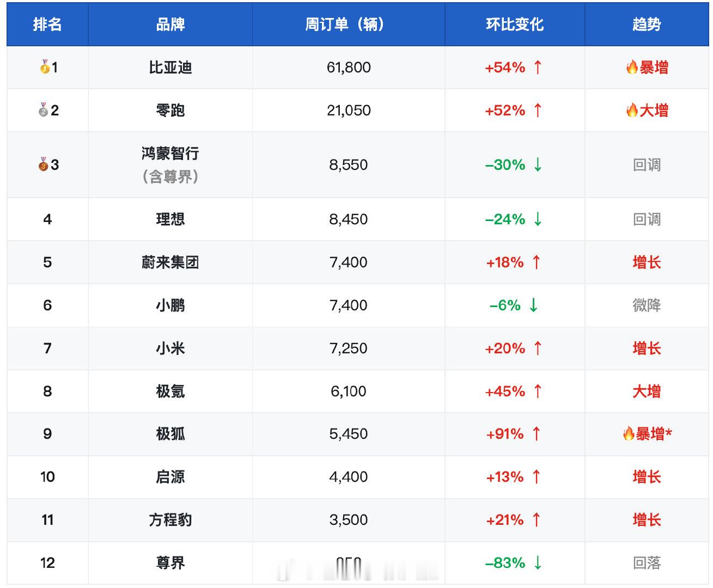Screen dimensions: 713x588
Task: Select the brand cell 小米
Action: click(170, 348)
